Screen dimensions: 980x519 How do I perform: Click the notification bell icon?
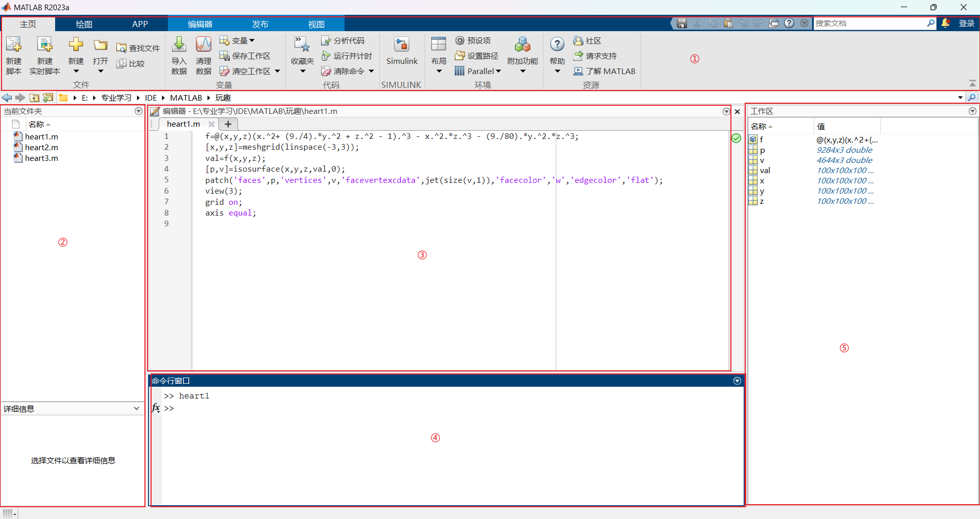(x=945, y=23)
